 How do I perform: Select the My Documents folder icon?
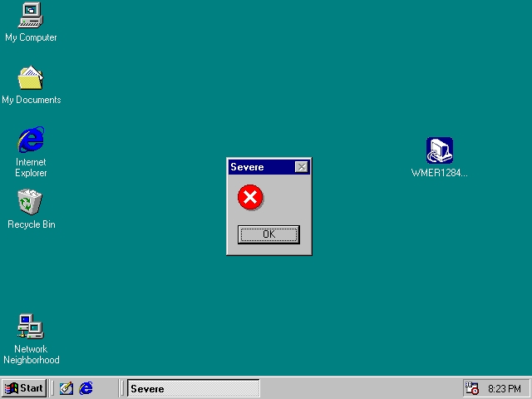pos(31,78)
